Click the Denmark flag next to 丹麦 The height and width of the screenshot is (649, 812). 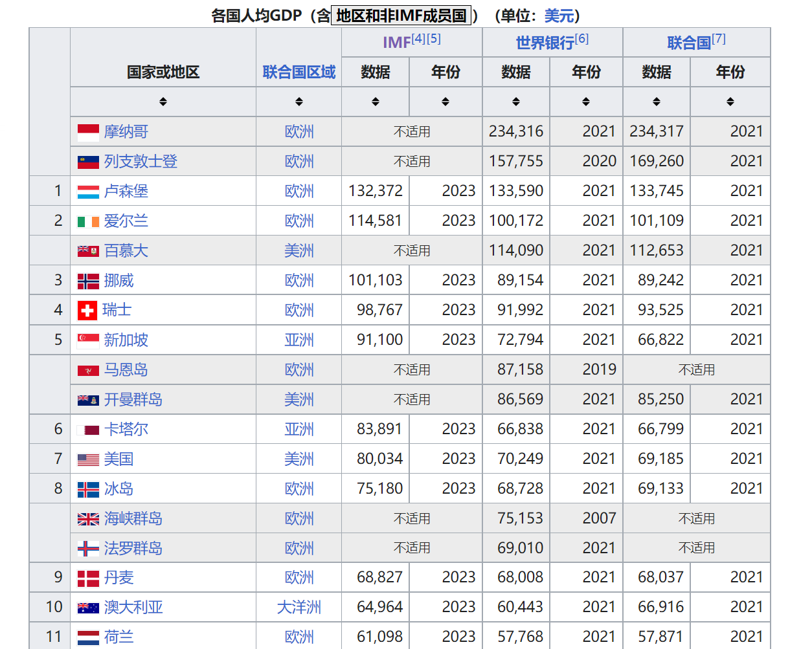point(88,578)
